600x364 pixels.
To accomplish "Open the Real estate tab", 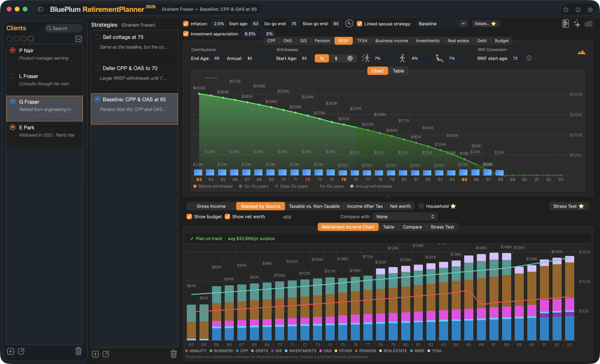I will click(458, 41).
